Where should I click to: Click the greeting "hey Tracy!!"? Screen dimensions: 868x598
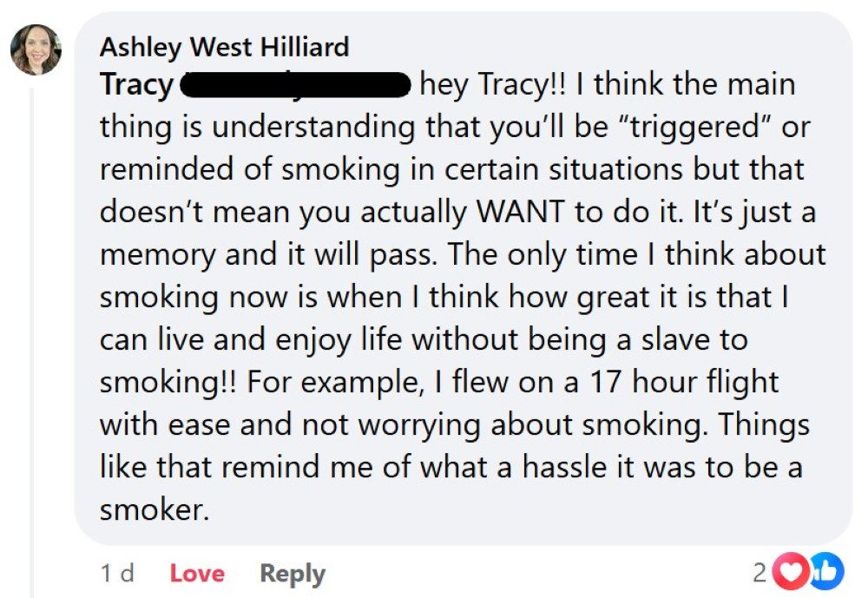493,85
